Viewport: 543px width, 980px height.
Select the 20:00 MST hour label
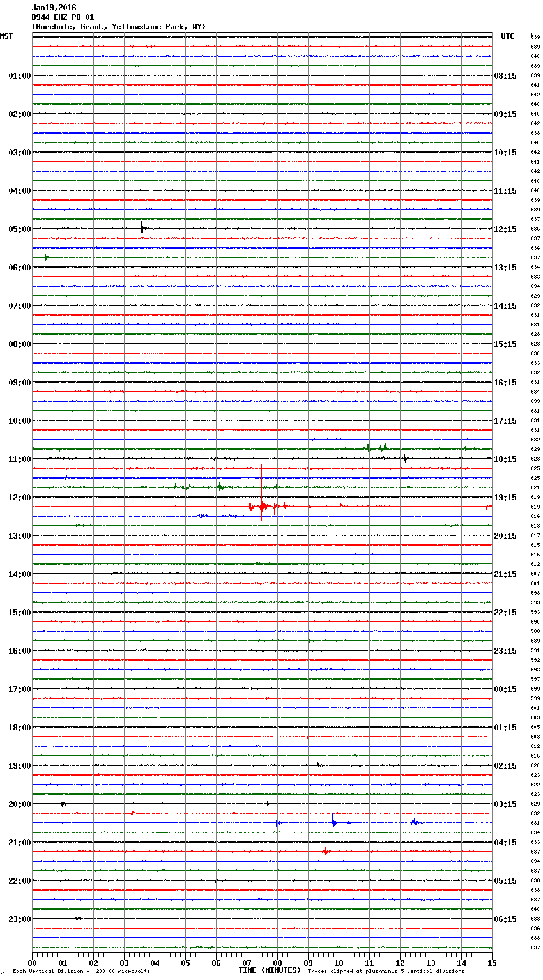20,804
